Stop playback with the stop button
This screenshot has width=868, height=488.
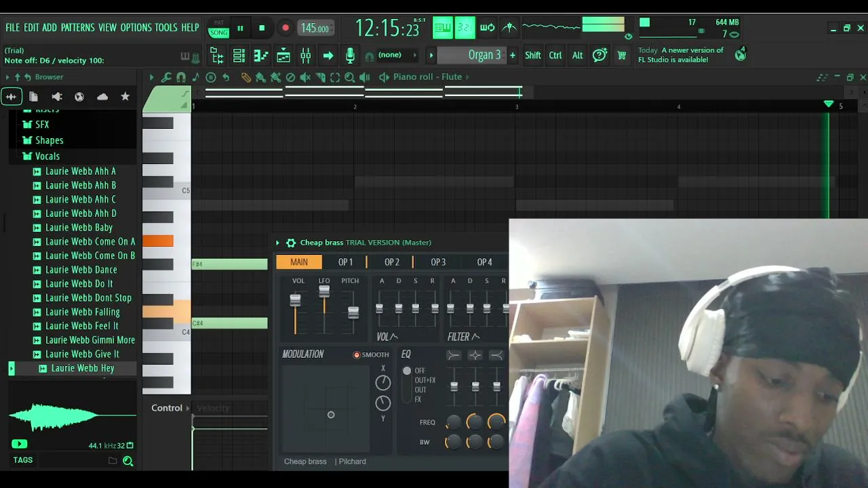pos(262,28)
